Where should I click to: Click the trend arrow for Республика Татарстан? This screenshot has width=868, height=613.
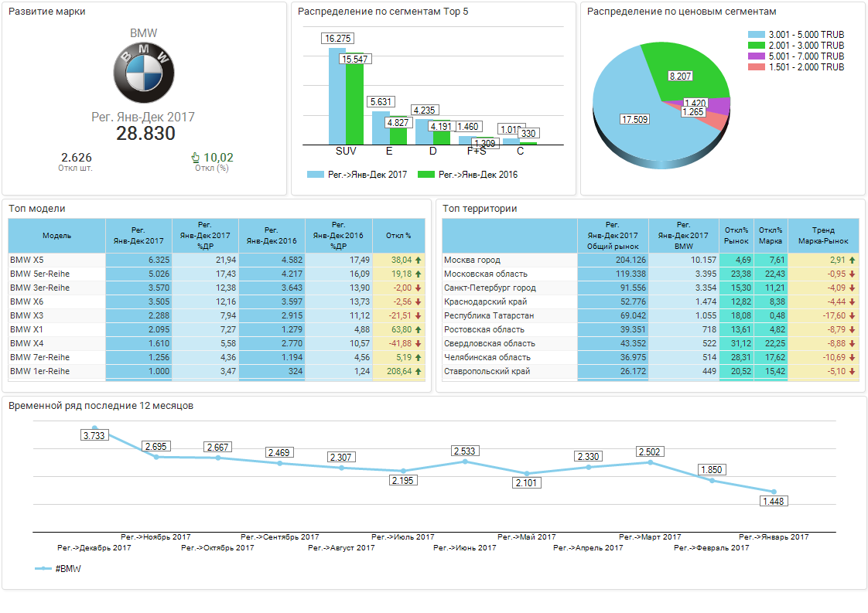click(852, 315)
